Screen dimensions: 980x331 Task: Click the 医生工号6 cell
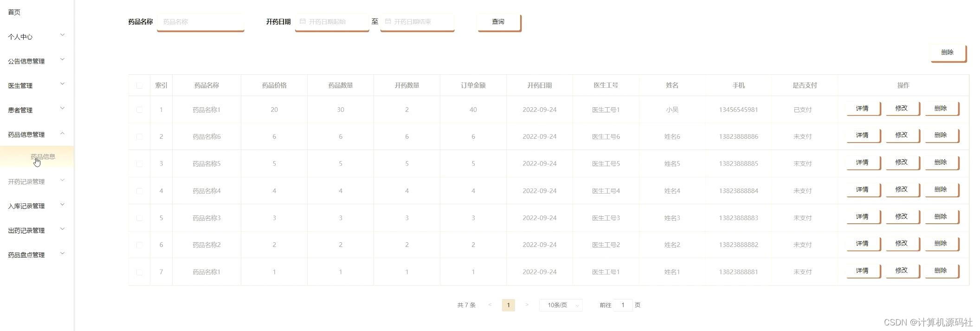[606, 136]
